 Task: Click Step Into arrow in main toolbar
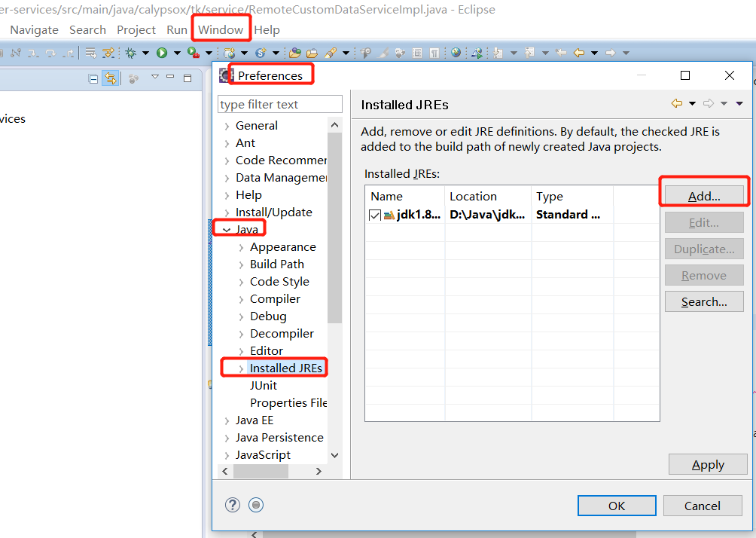coord(33,53)
